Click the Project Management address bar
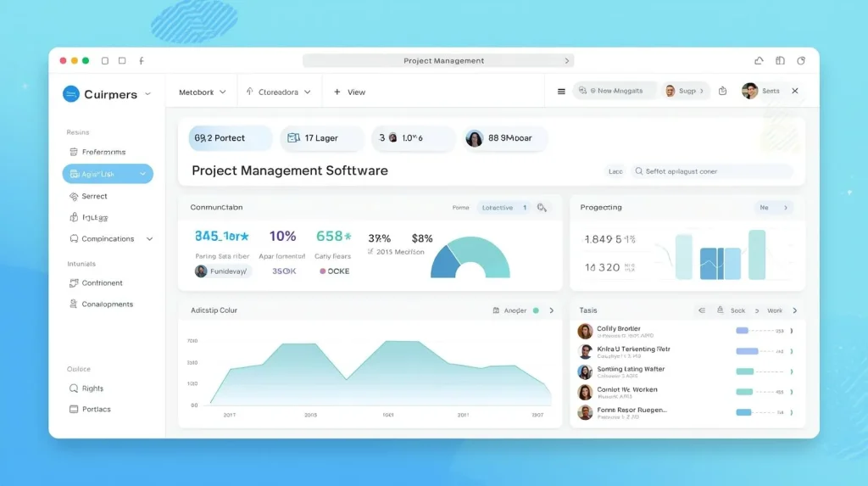This screenshot has width=868, height=486. coord(438,60)
